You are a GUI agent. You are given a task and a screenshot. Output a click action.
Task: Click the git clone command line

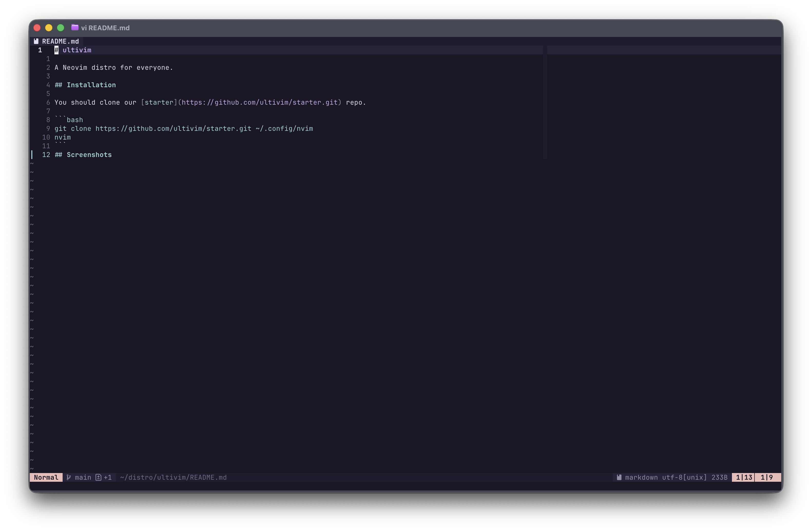click(183, 129)
